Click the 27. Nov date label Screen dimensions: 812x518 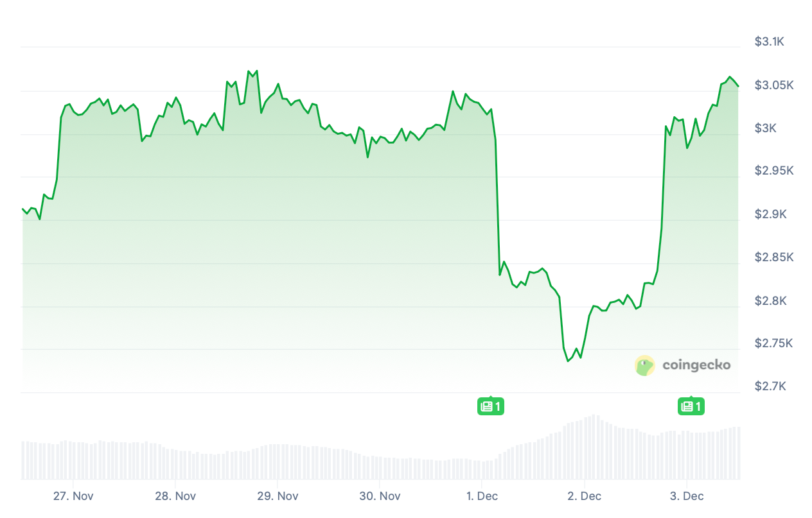[x=73, y=496]
